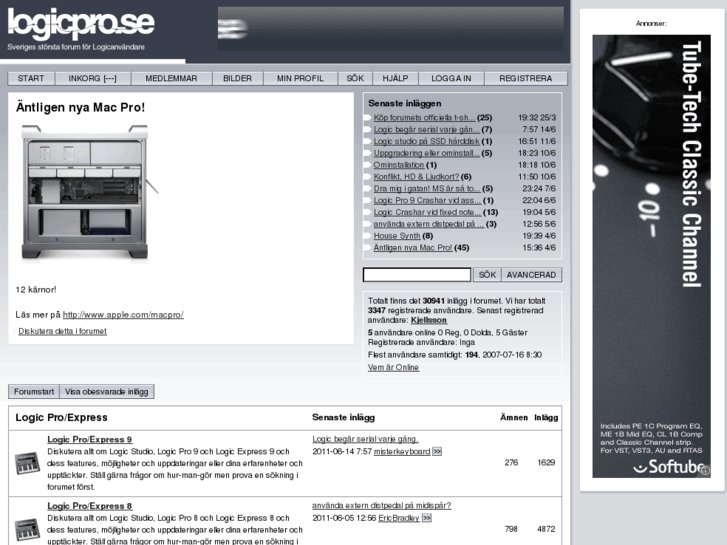727x545 pixels.
Task: Open 'Konflikt, HD & Ljudkort?' thread
Action: pyautogui.click(x=416, y=177)
